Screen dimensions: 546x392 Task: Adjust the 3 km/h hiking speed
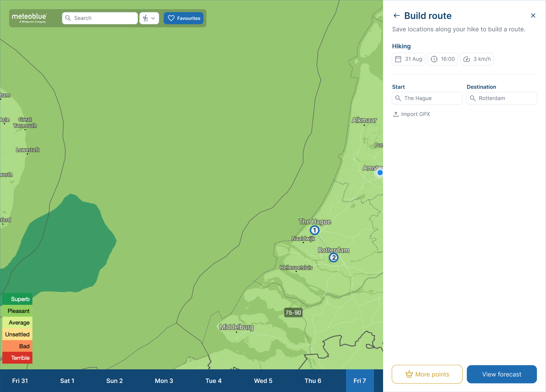pyautogui.click(x=477, y=59)
